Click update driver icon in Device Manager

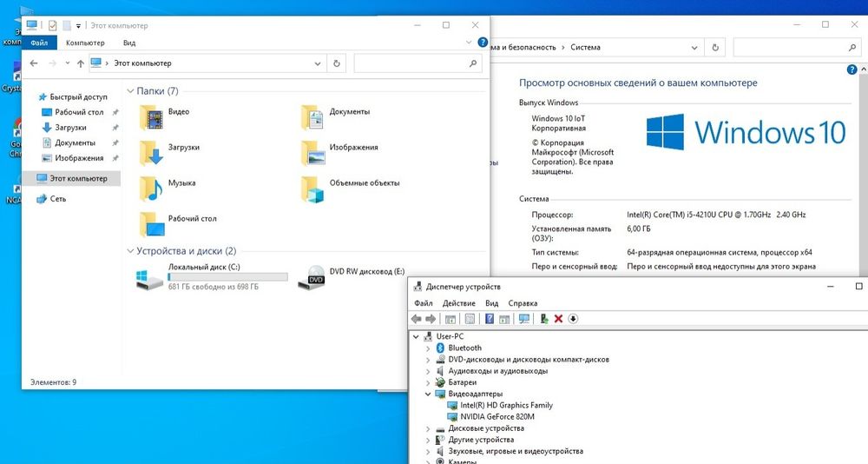pos(544,319)
